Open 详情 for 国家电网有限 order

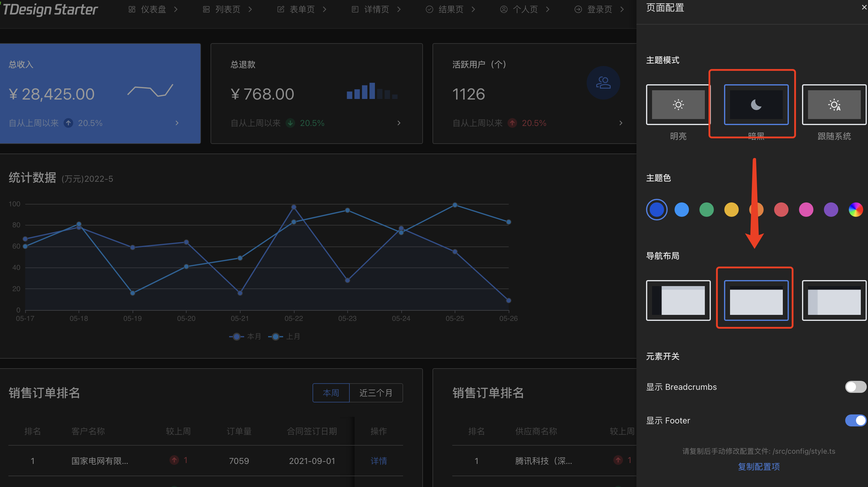[x=379, y=461]
